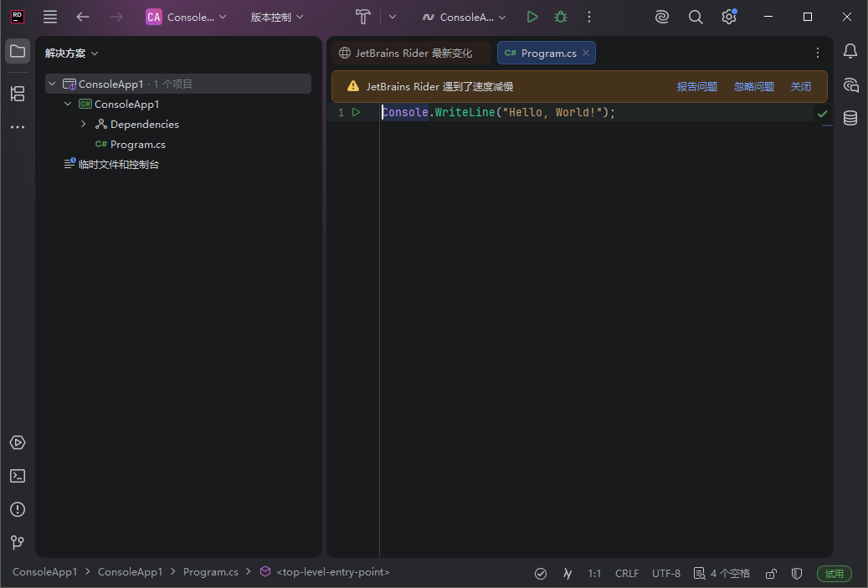Screen dimensions: 868x588
Task: Click the run gutter icon on line 1
Action: click(356, 111)
